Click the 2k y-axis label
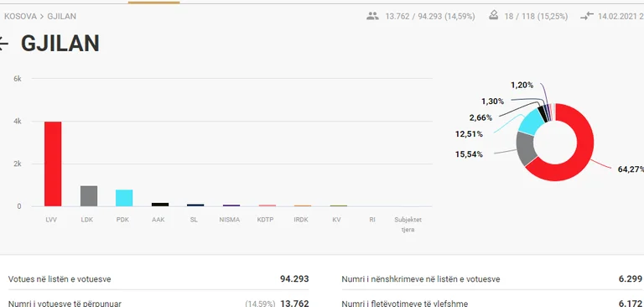644x307 pixels. [18, 164]
